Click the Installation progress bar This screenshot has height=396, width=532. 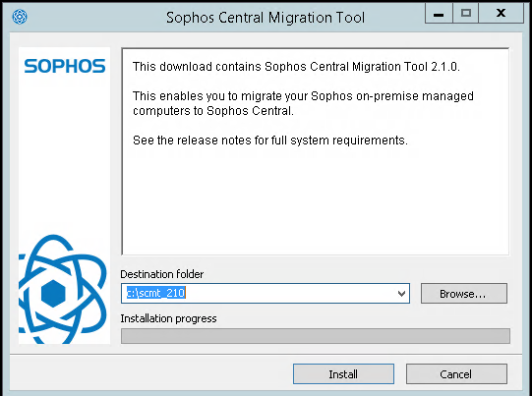[316, 336]
